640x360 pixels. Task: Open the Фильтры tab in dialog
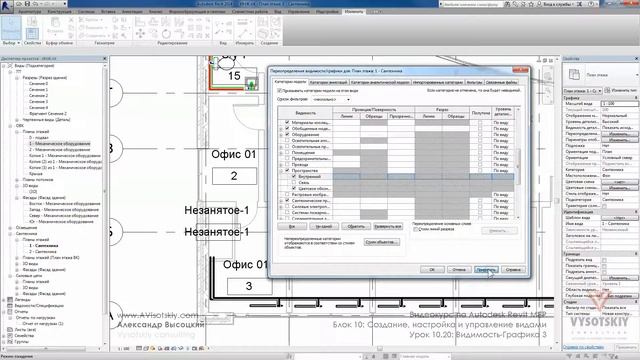coord(474,82)
